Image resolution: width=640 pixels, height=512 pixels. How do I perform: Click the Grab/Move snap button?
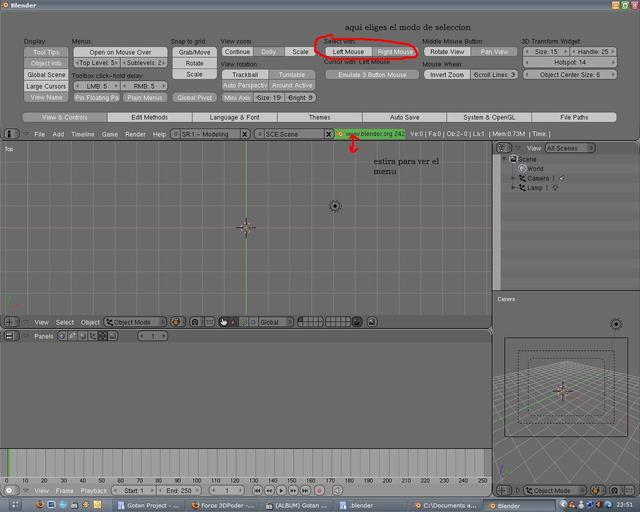[194, 52]
